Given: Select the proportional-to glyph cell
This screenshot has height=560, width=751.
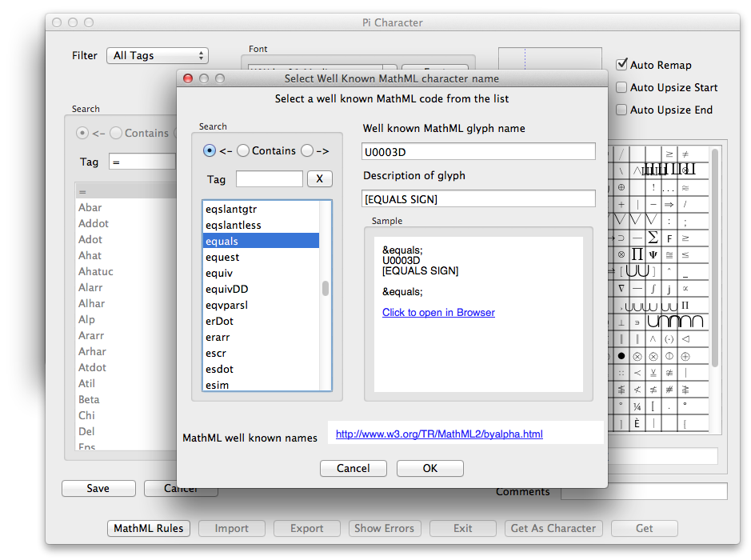Looking at the screenshot, I should point(685,288).
